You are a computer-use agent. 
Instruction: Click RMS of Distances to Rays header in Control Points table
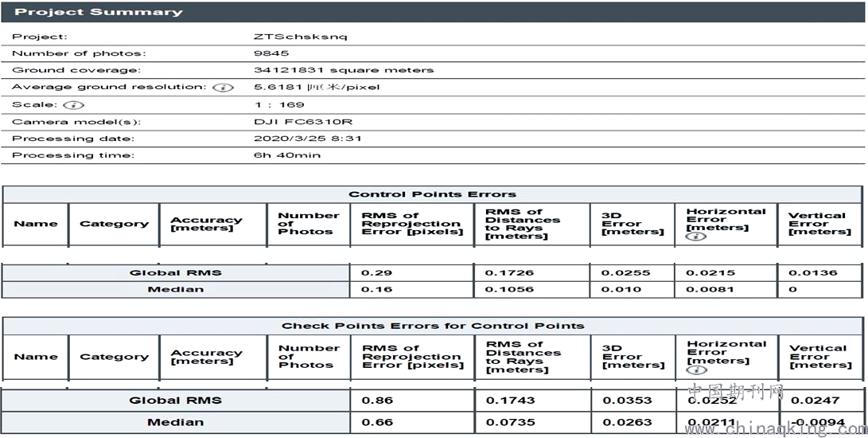523,224
